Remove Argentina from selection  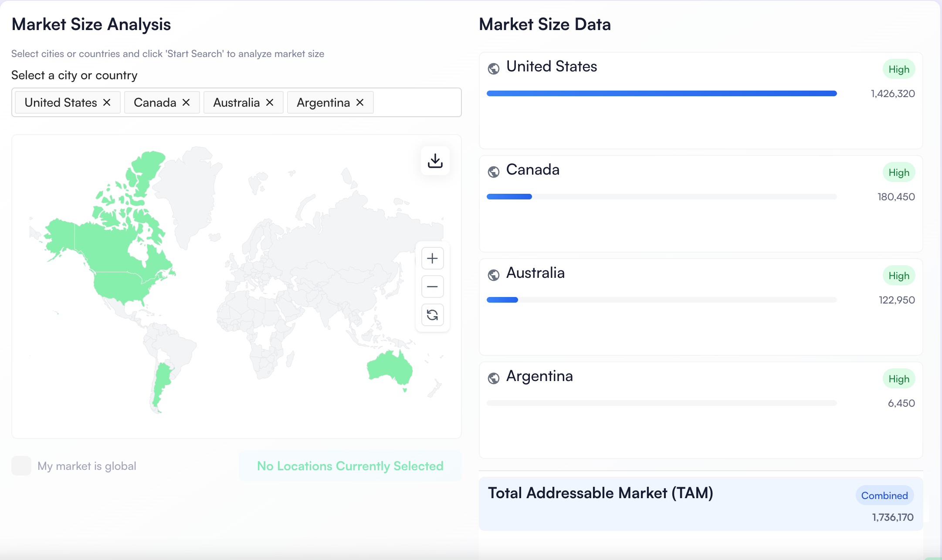pyautogui.click(x=360, y=102)
